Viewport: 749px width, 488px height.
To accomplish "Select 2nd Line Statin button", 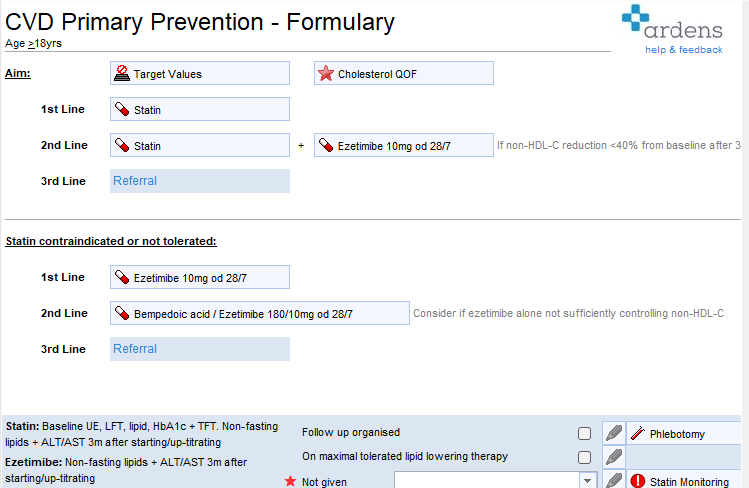I will click(x=200, y=145).
